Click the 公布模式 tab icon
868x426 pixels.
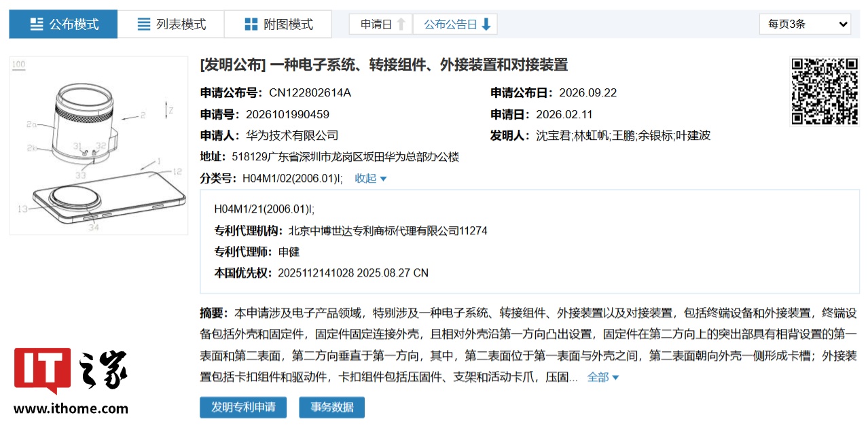[37, 24]
